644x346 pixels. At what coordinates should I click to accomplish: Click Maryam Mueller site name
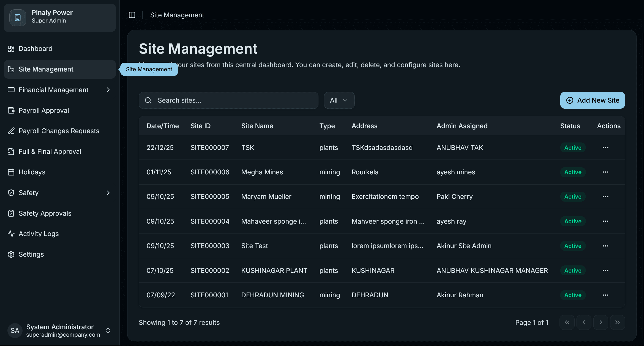[x=266, y=197]
